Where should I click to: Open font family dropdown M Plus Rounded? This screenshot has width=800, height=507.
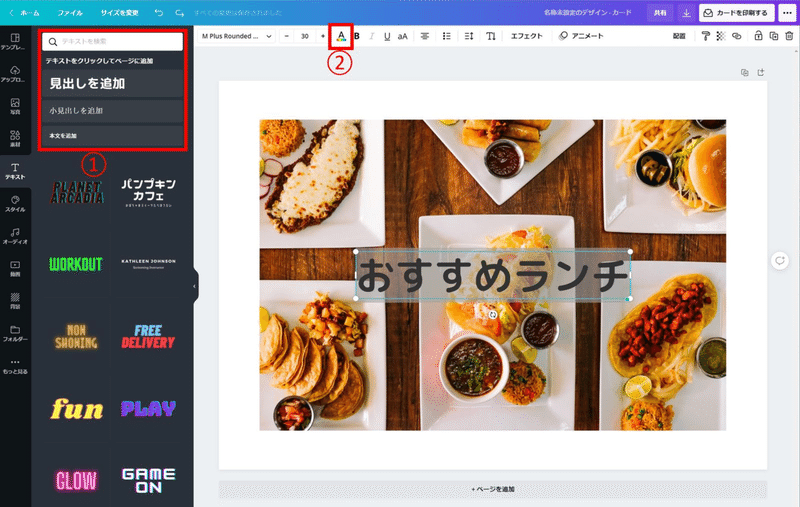(236, 36)
